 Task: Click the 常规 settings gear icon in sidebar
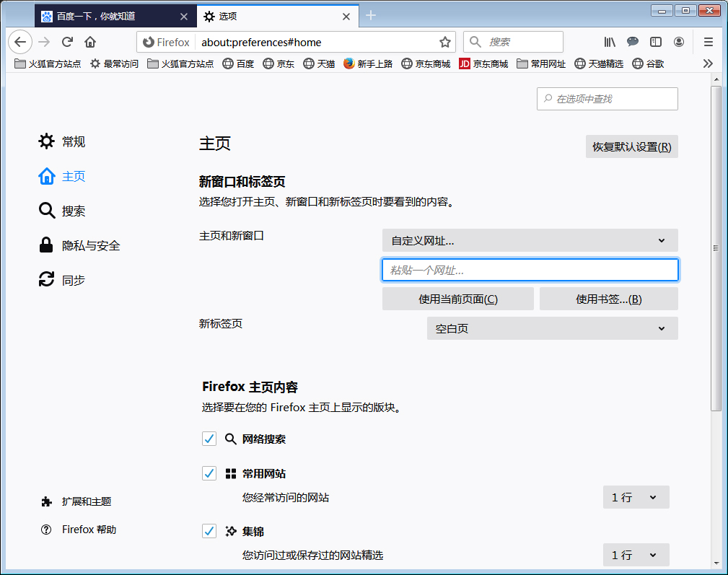(45, 141)
